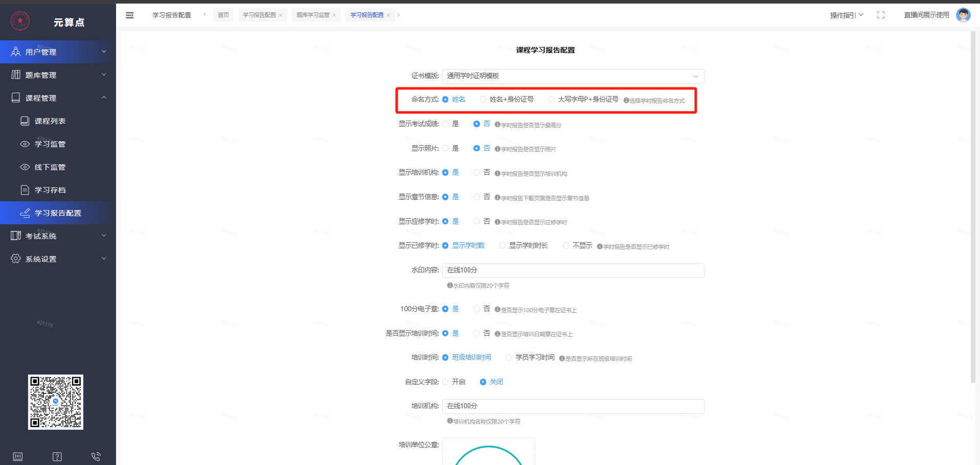Close the first 学习报告配置 tab
The height and width of the screenshot is (465, 980).
pyautogui.click(x=280, y=15)
